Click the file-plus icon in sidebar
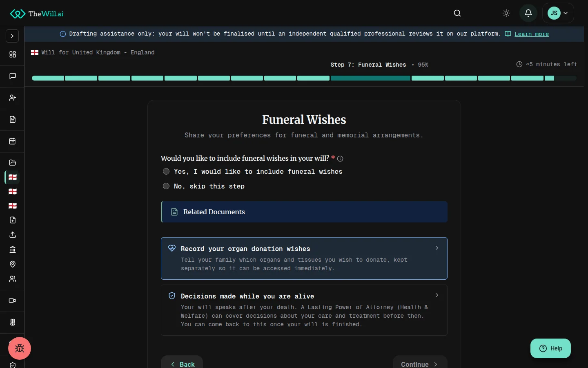Screen dimensions: 588x368 click(x=13, y=220)
